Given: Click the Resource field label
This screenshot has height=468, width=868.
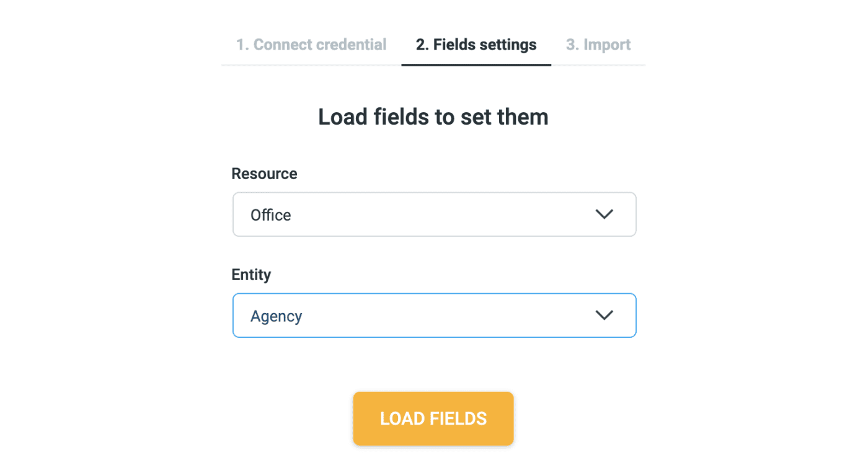Looking at the screenshot, I should pyautogui.click(x=264, y=174).
